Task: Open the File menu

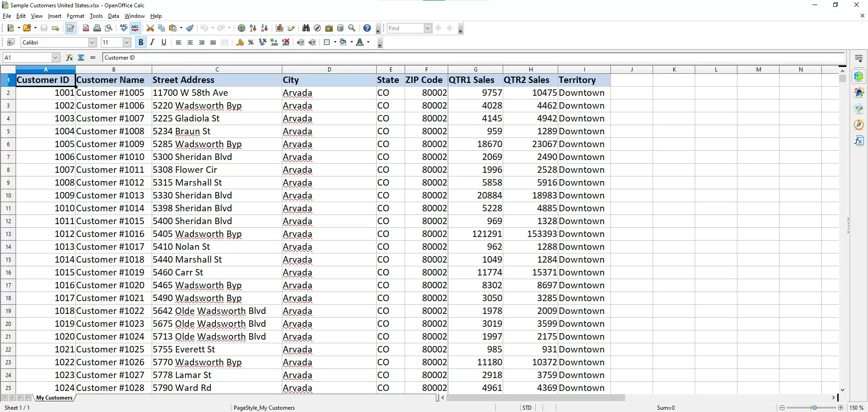Action: 7,16
